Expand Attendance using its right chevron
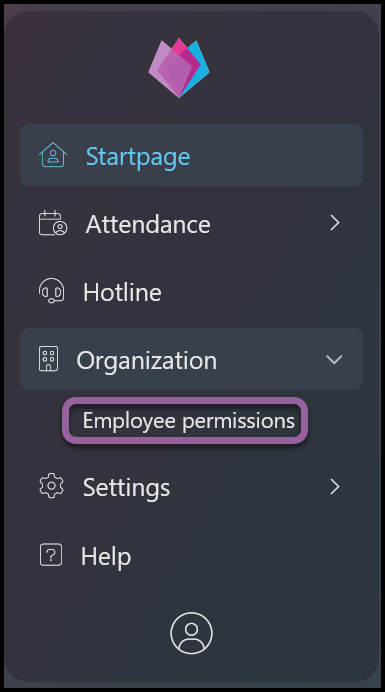 pyautogui.click(x=335, y=223)
